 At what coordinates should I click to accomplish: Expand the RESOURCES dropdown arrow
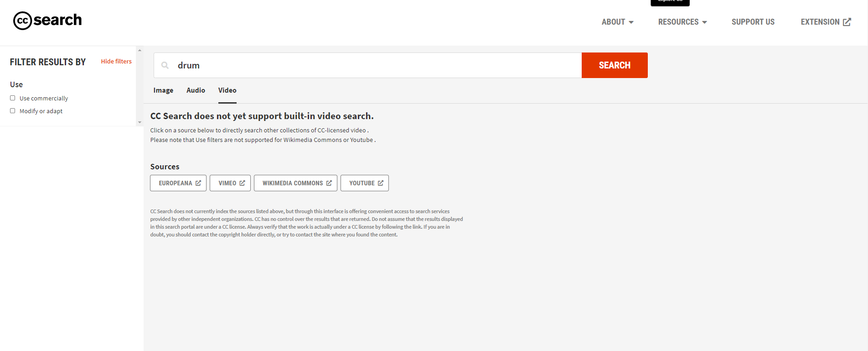(x=704, y=22)
